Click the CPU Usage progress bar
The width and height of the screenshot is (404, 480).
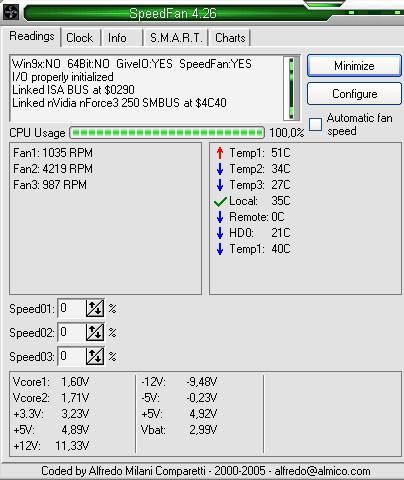coord(167,133)
